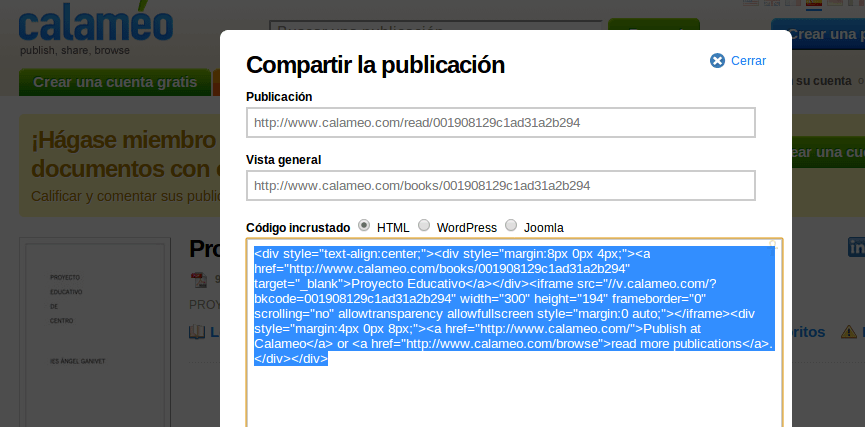The image size is (865, 427).
Task: Click Crear una cuenta gratis button
Action: pos(115,82)
